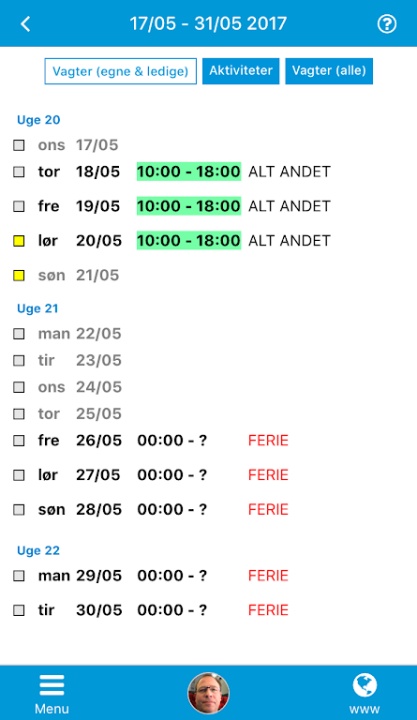Tick the checkbox for fre 26/05
Image resolution: width=417 pixels, height=720 pixels.
point(19,440)
